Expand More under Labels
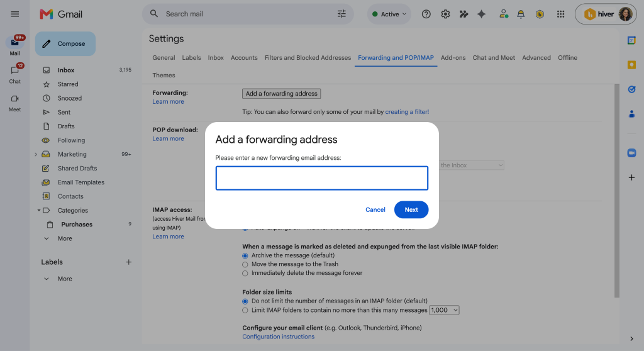 point(65,279)
